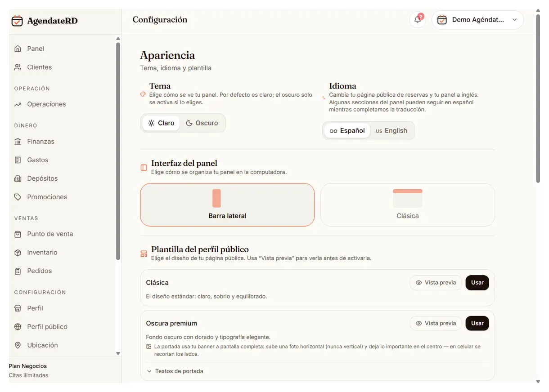Click the Inventario box icon
549x392 pixels.
point(18,253)
